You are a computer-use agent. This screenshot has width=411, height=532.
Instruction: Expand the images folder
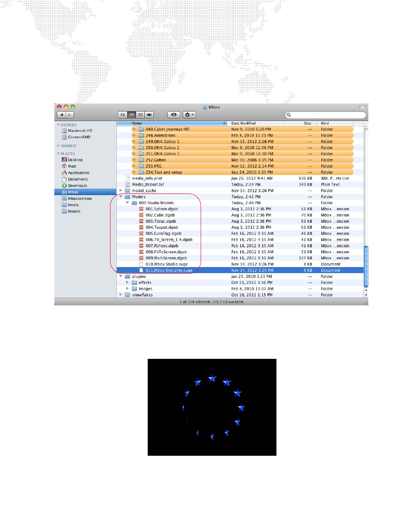click(128, 289)
